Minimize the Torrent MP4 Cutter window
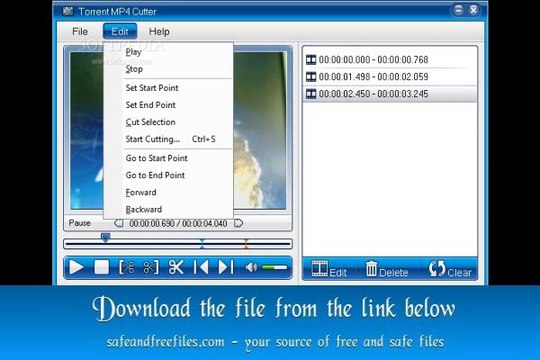540x360 pixels. [x=458, y=10]
